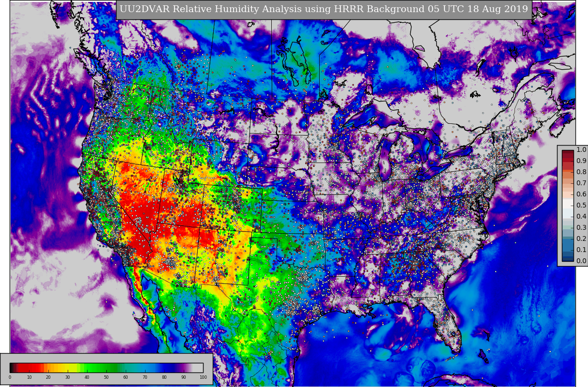The width and height of the screenshot is (588, 387).
Task: Click the 0.7 value on the right legend
Action: click(581, 183)
